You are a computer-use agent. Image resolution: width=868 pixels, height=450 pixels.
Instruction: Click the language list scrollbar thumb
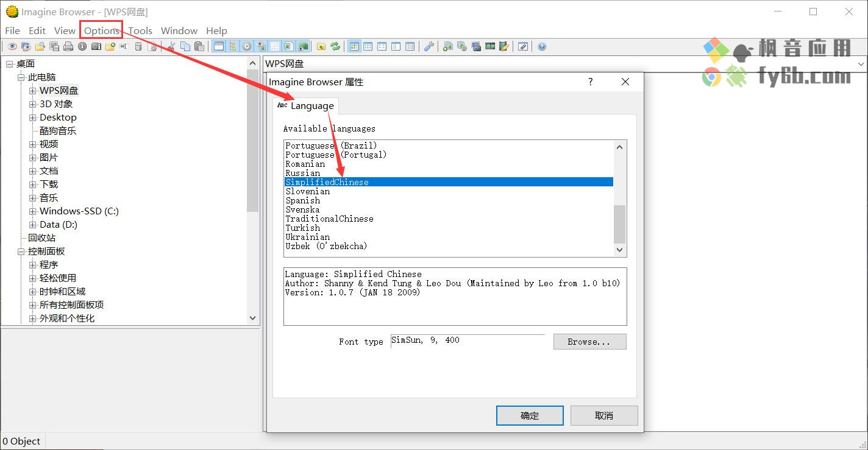point(620,224)
